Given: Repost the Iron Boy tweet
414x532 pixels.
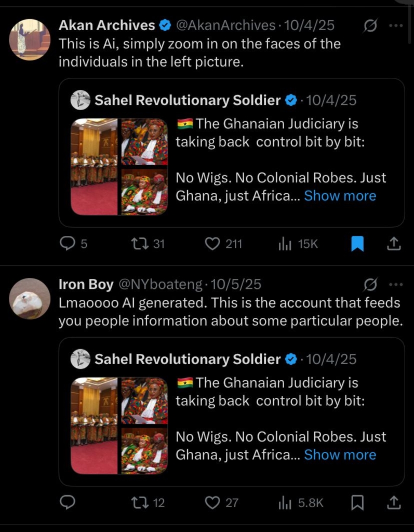Looking at the screenshot, I should (x=138, y=502).
